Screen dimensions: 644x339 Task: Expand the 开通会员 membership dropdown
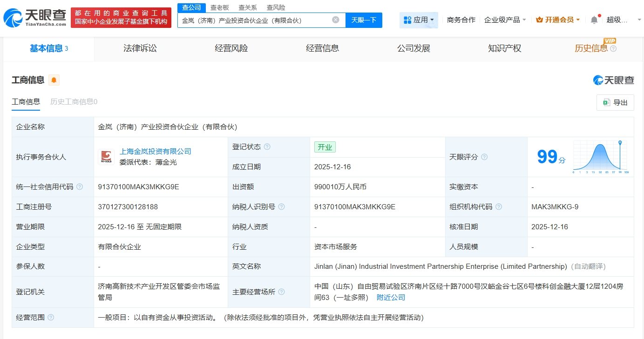tap(558, 20)
